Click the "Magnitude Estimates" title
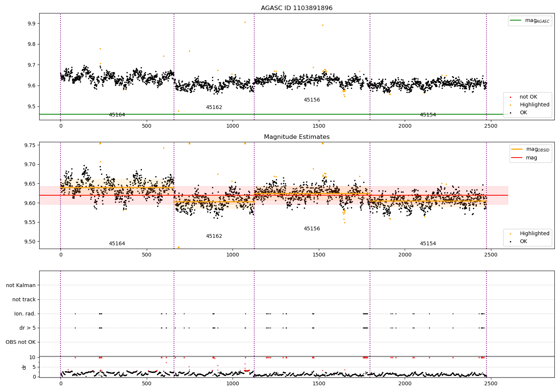This screenshot has width=560, height=392. 296,137
